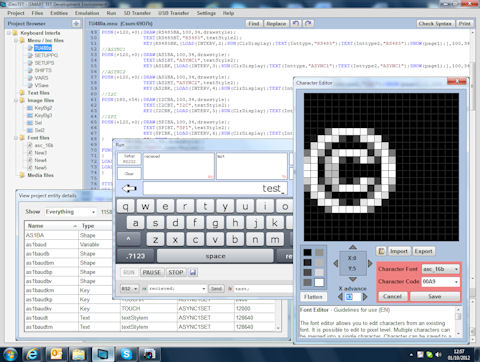
Task: Collapse the Font files tree node
Action: pos(16,138)
